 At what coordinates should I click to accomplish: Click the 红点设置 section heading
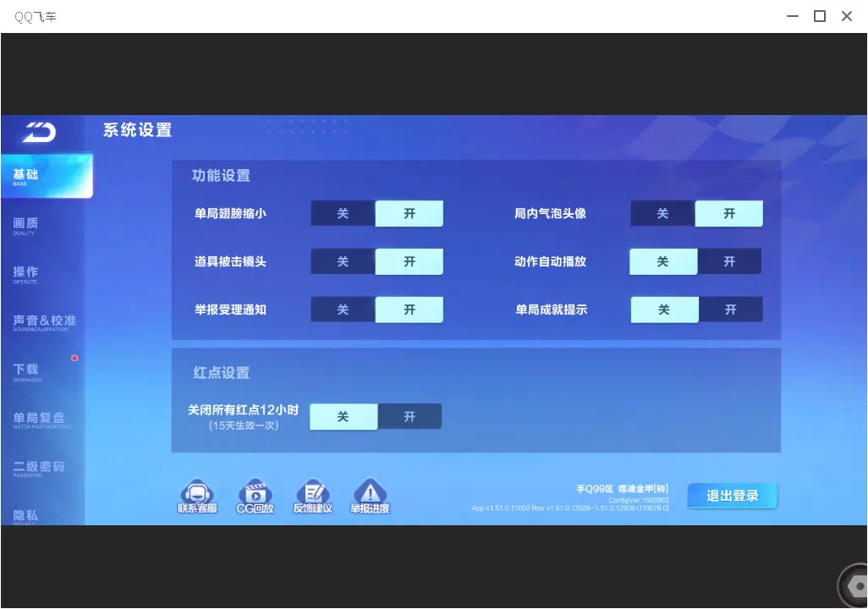[x=222, y=373]
